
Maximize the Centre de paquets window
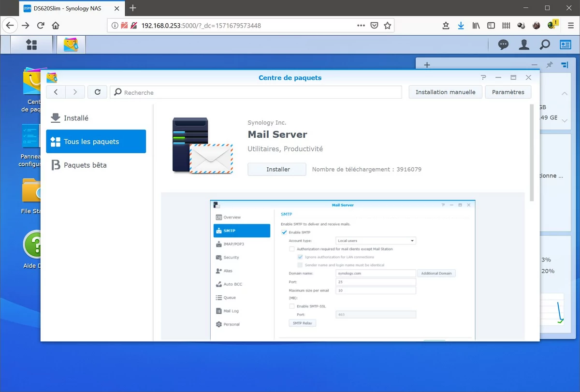tap(513, 77)
